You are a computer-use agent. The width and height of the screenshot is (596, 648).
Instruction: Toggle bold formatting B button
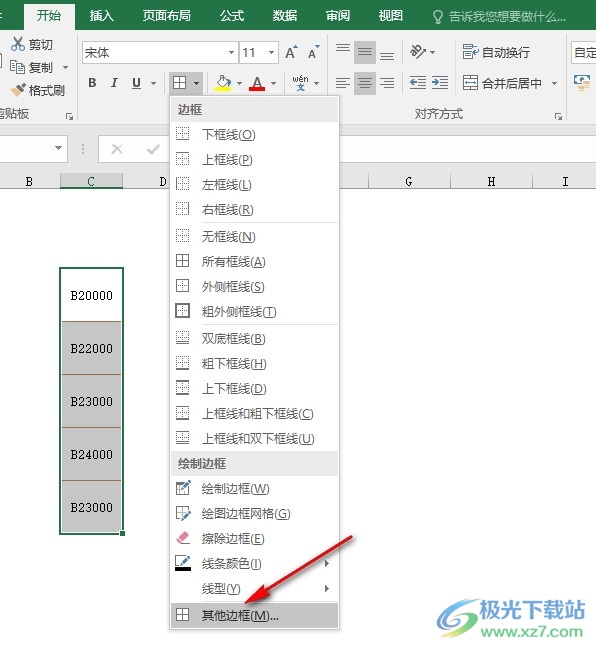[93, 83]
